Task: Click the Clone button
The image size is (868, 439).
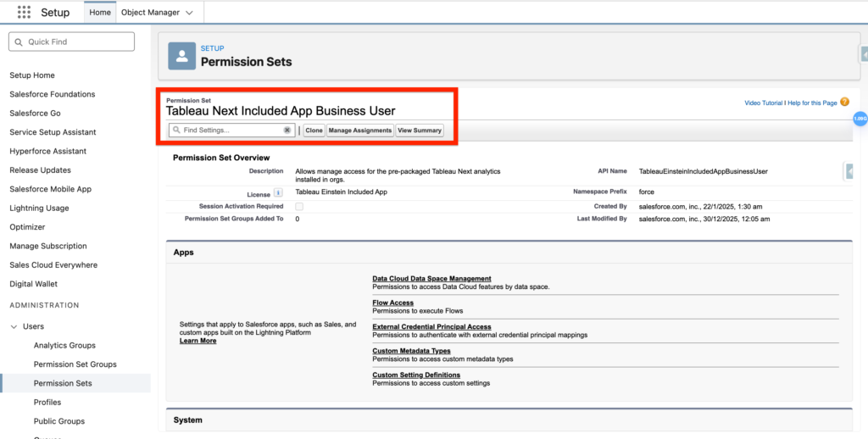Action: click(314, 131)
